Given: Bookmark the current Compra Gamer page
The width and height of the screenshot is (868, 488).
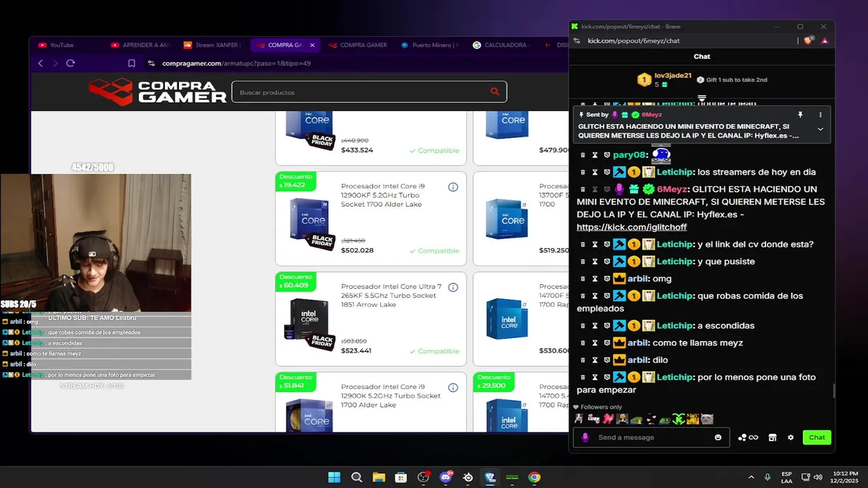Looking at the screenshot, I should [132, 63].
